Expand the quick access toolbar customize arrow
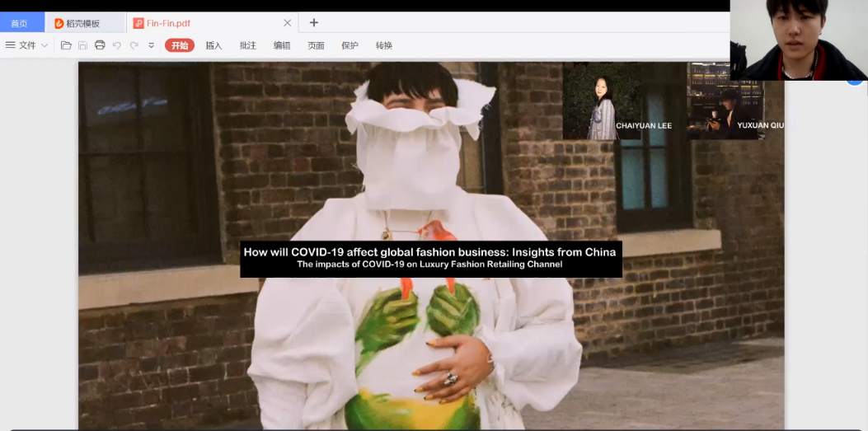 (151, 45)
